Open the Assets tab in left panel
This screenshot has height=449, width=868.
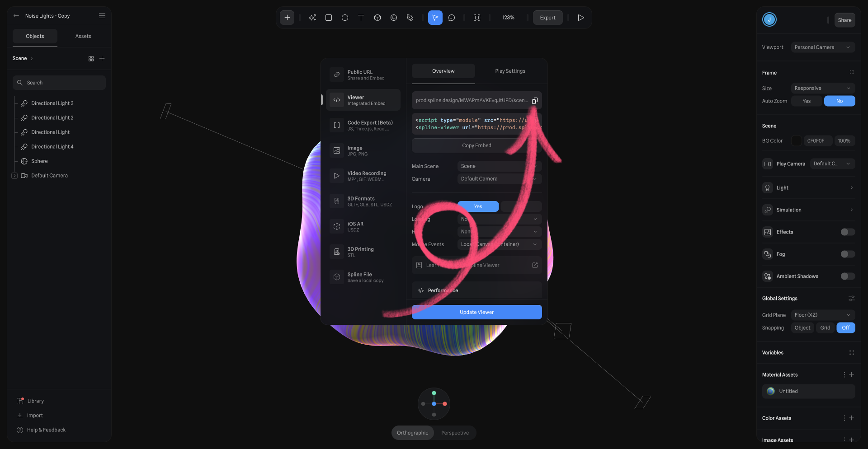83,36
